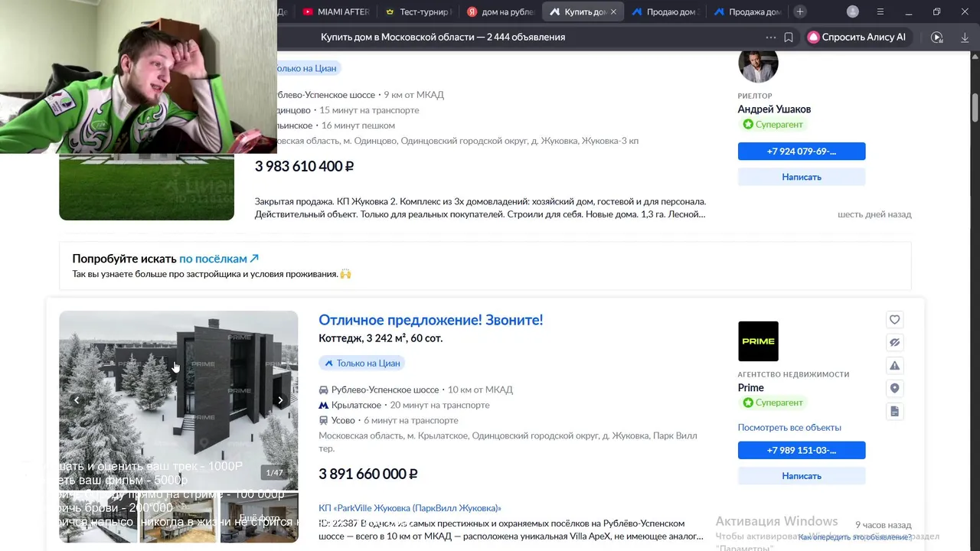Click the price '3 983 610 400 ₽'
This screenshot has width=980, height=551.
point(304,166)
